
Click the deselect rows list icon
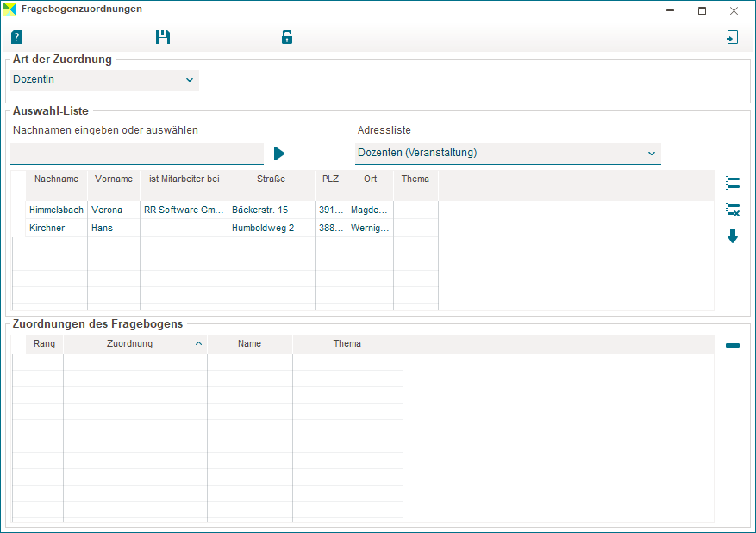pos(733,210)
